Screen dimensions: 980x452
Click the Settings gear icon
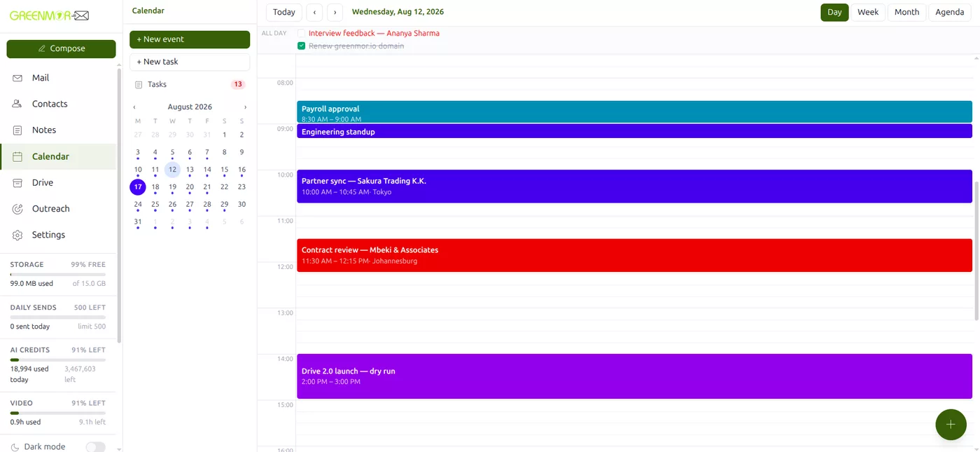point(17,235)
